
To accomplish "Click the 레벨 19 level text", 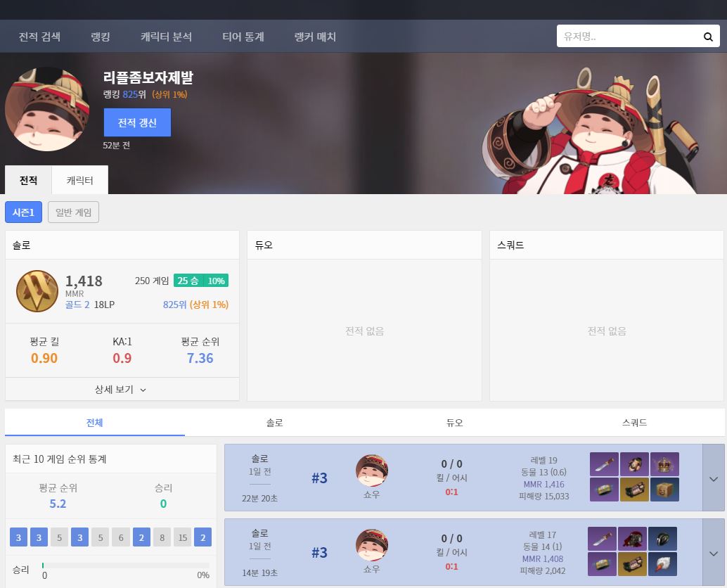I will point(544,460).
